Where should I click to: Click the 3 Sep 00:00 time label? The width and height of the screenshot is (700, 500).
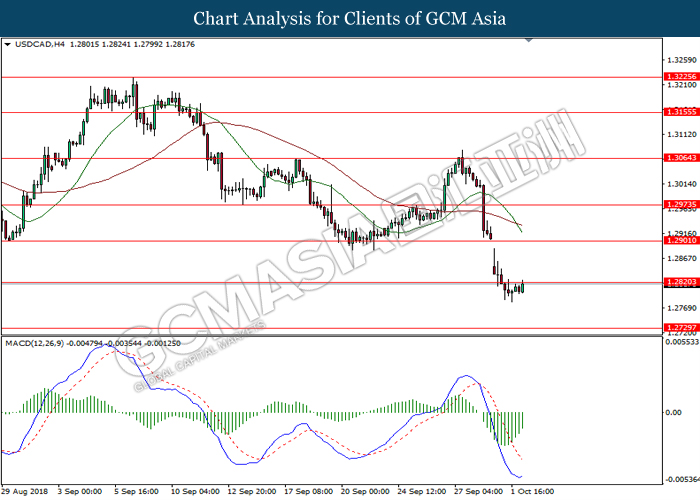pyautogui.click(x=80, y=492)
